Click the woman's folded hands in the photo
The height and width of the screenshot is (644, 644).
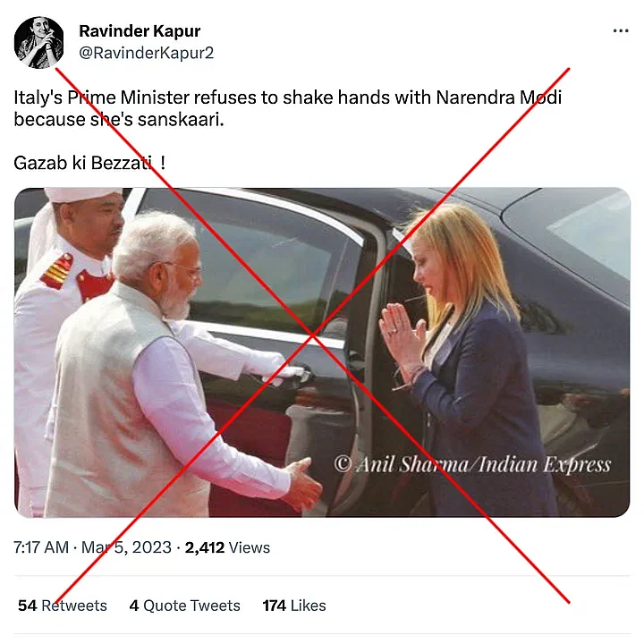[394, 333]
